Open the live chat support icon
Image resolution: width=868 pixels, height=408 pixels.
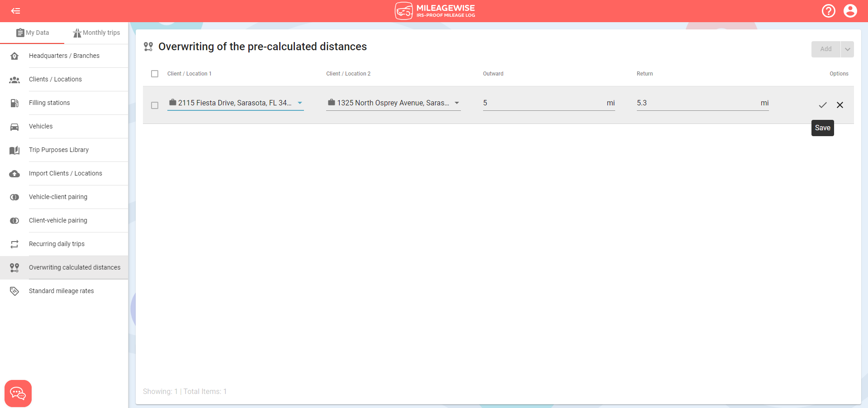[18, 394]
